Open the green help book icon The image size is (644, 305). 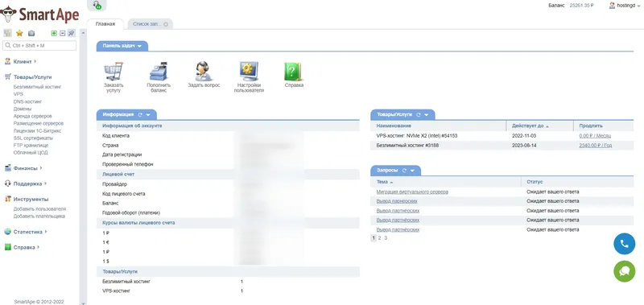(x=293, y=71)
